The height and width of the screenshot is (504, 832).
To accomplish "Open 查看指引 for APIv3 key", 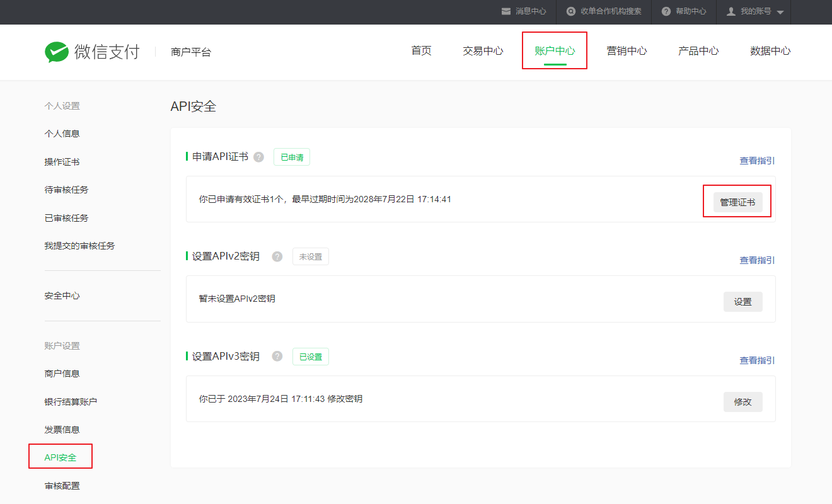I will tap(757, 360).
